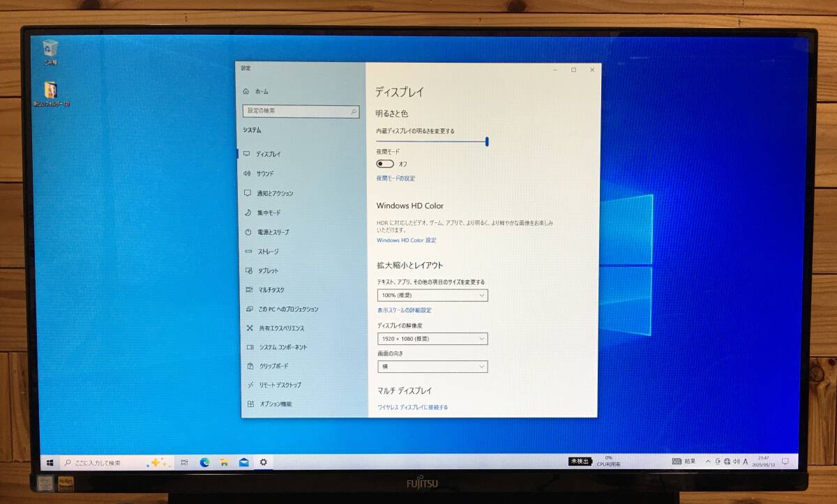Open the ホーム page of Settings
The width and height of the screenshot is (837, 504).
click(x=257, y=91)
